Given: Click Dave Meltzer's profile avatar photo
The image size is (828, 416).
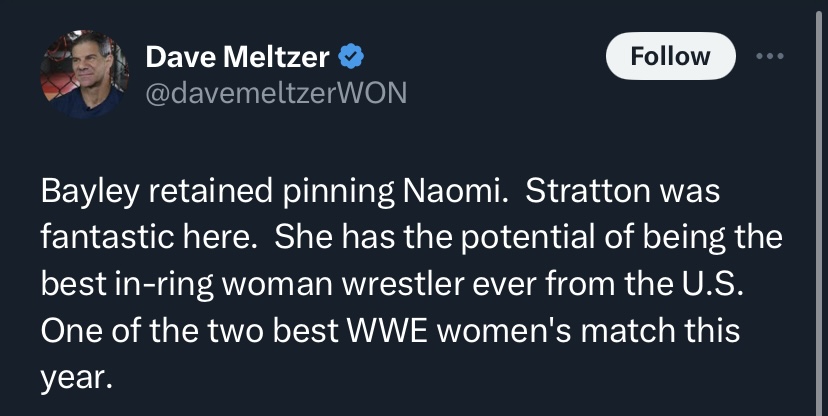Looking at the screenshot, I should pyautogui.click(x=85, y=74).
